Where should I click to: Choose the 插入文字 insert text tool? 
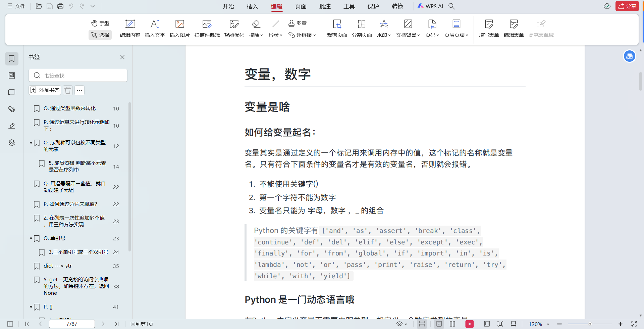(155, 28)
